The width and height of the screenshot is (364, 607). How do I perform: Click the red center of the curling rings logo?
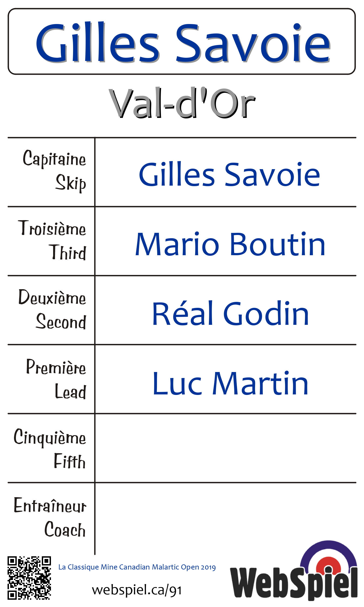(x=328, y=565)
